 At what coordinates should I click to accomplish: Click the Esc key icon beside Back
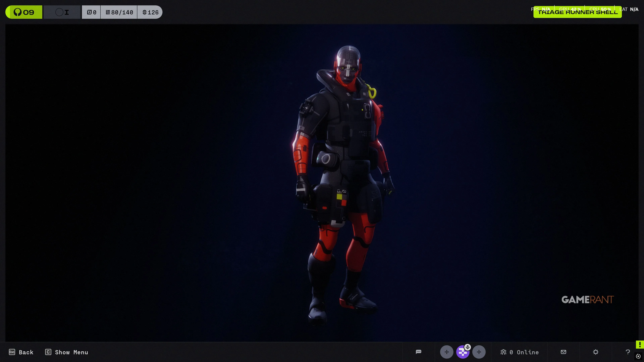point(12,352)
